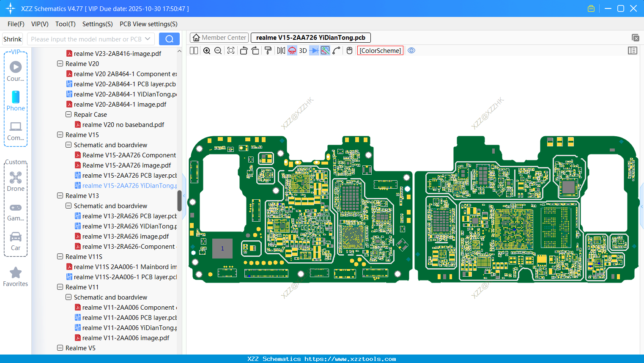Click the zoom out magnifier tool
The width and height of the screenshot is (644, 363).
click(218, 51)
